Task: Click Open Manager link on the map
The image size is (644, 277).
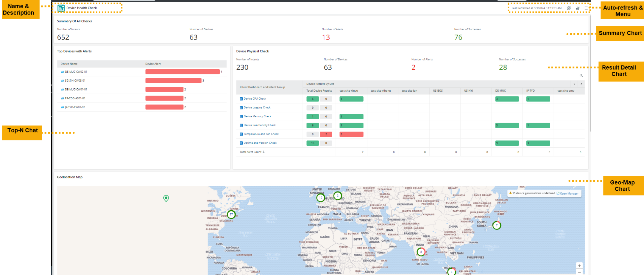Action: 569,193
